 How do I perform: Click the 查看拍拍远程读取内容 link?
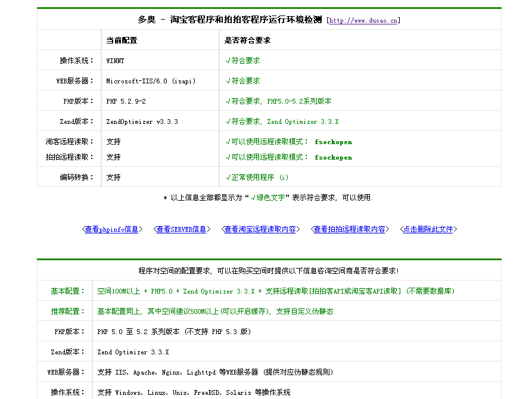click(x=350, y=229)
